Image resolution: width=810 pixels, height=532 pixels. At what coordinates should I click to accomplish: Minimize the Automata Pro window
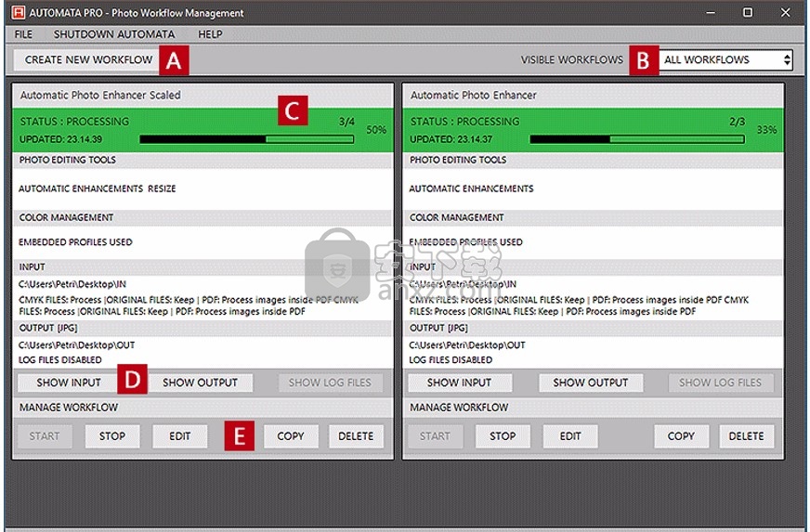click(711, 12)
